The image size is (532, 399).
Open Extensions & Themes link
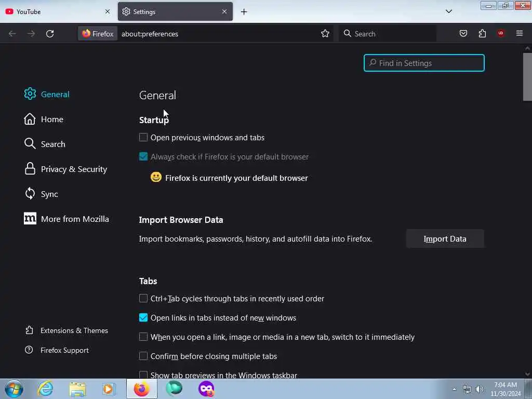(x=66, y=330)
